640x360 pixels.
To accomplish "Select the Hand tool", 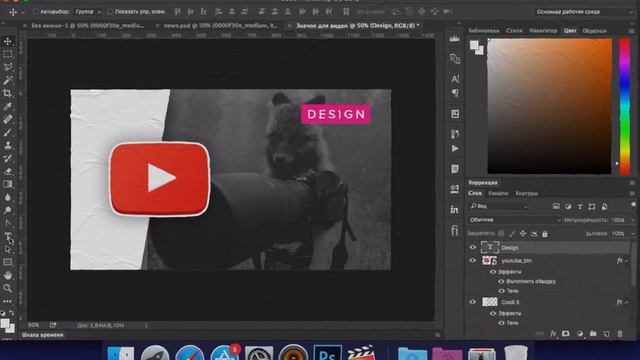I will point(7,275).
